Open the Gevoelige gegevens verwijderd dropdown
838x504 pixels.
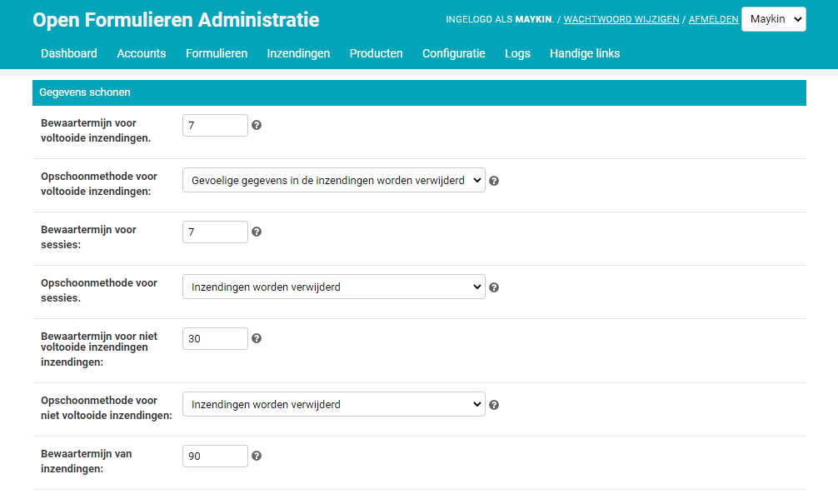pyautogui.click(x=333, y=180)
